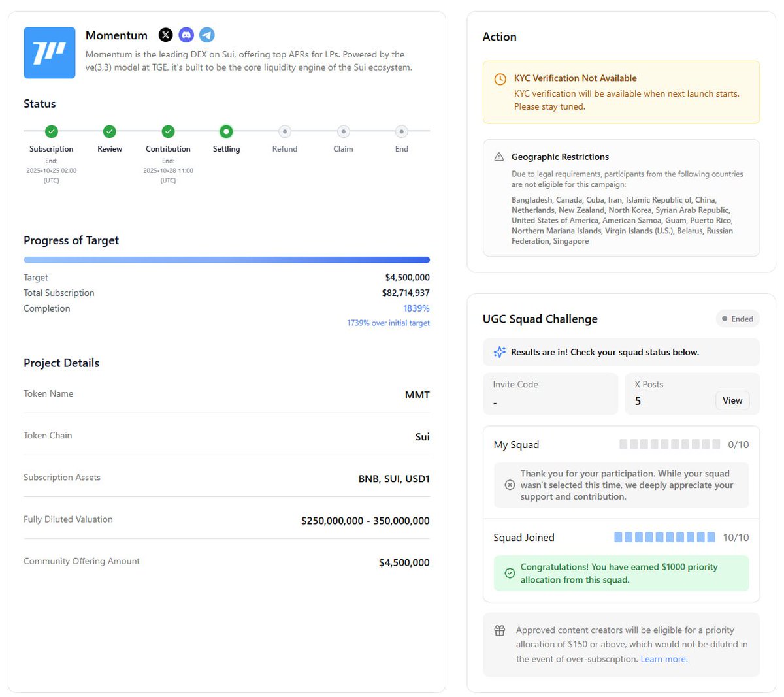The width and height of the screenshot is (784, 697).
Task: Click the sparkle icon beside Results are in
Action: pyautogui.click(x=500, y=352)
